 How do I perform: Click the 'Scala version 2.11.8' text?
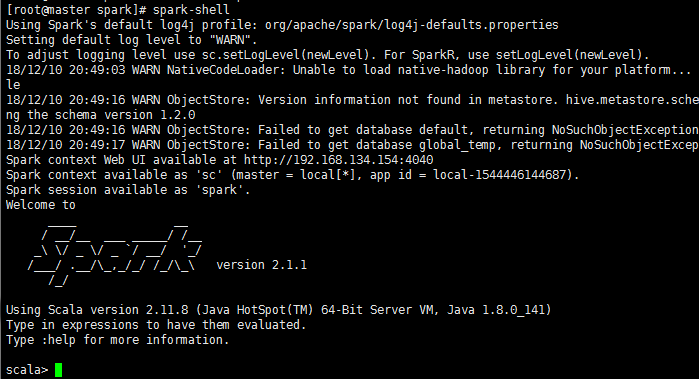[118, 310]
